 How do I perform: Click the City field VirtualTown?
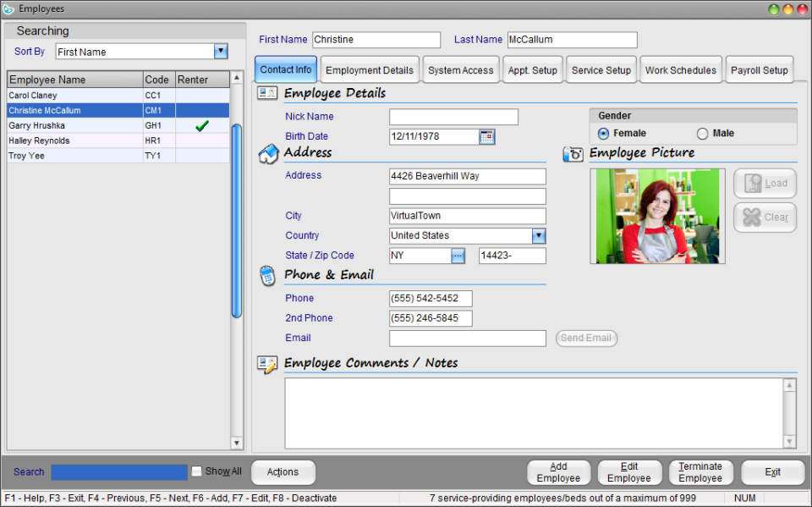pyautogui.click(x=468, y=216)
